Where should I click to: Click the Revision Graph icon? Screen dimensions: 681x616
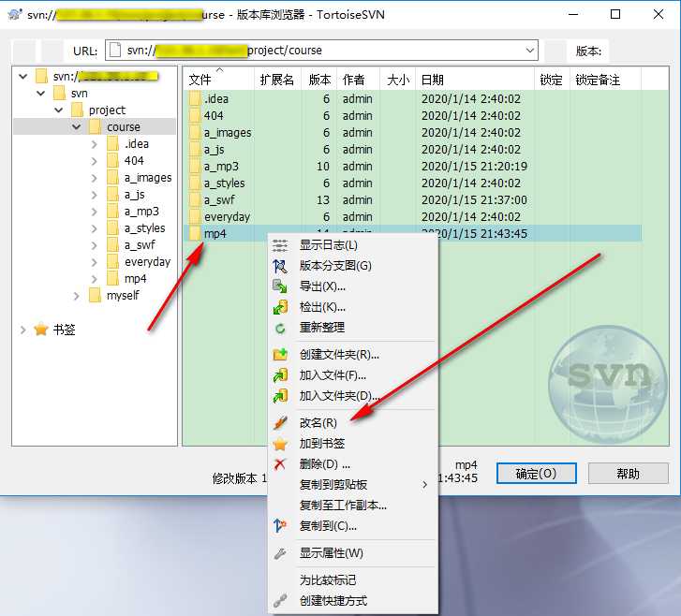280,266
